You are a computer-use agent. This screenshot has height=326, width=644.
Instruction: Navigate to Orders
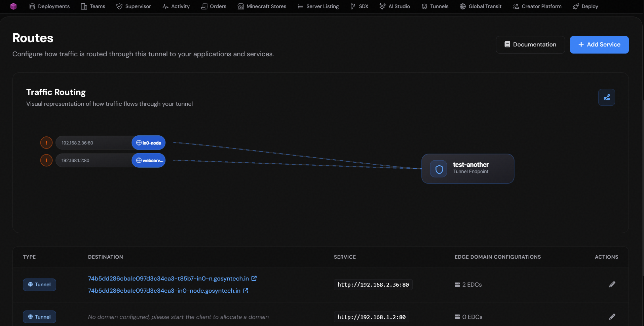click(x=214, y=6)
